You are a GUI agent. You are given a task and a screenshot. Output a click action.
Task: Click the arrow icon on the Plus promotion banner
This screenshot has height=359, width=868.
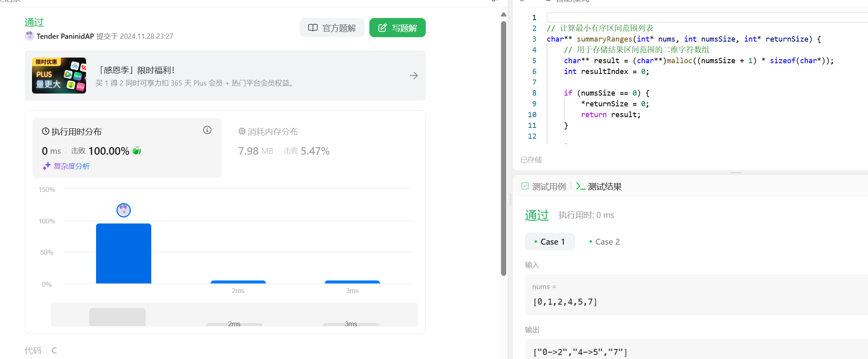[414, 76]
